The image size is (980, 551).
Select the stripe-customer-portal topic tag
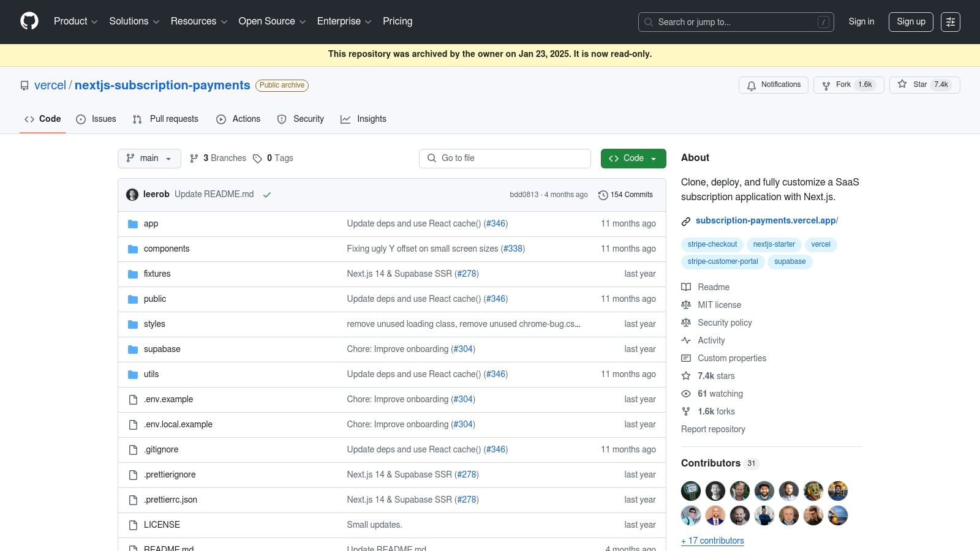coord(723,261)
